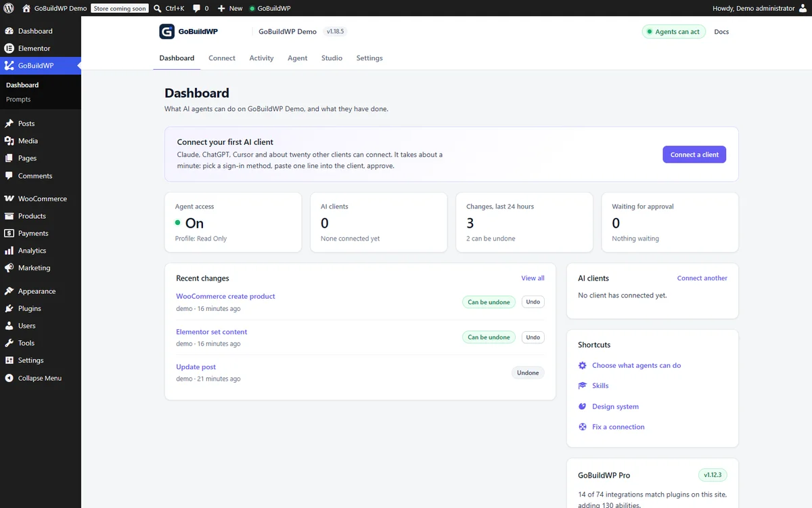Switch to the Settings tab in GoBuildWP
This screenshot has height=508, width=812.
[369, 58]
